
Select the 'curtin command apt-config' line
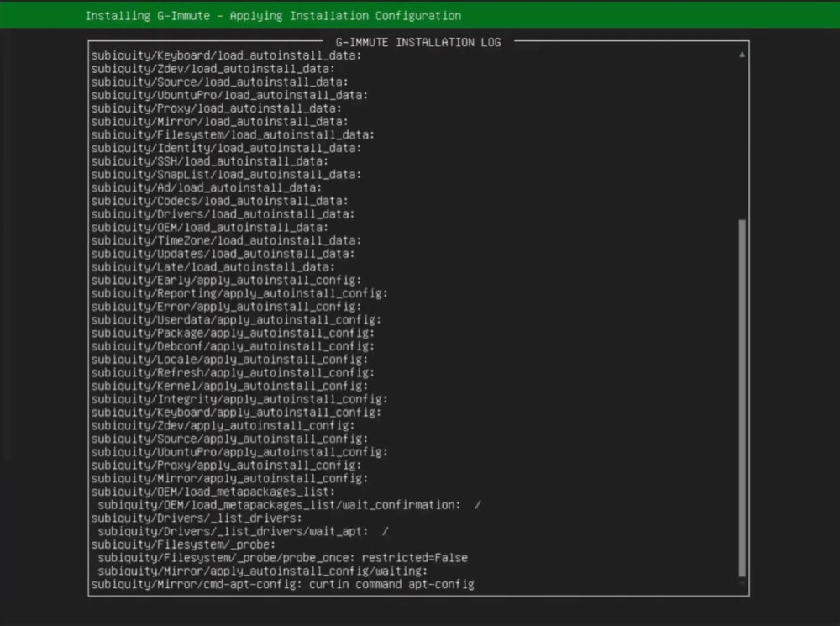point(283,585)
